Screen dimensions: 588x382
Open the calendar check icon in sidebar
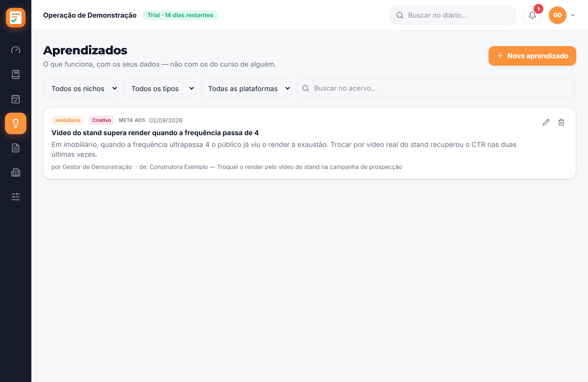tap(16, 99)
